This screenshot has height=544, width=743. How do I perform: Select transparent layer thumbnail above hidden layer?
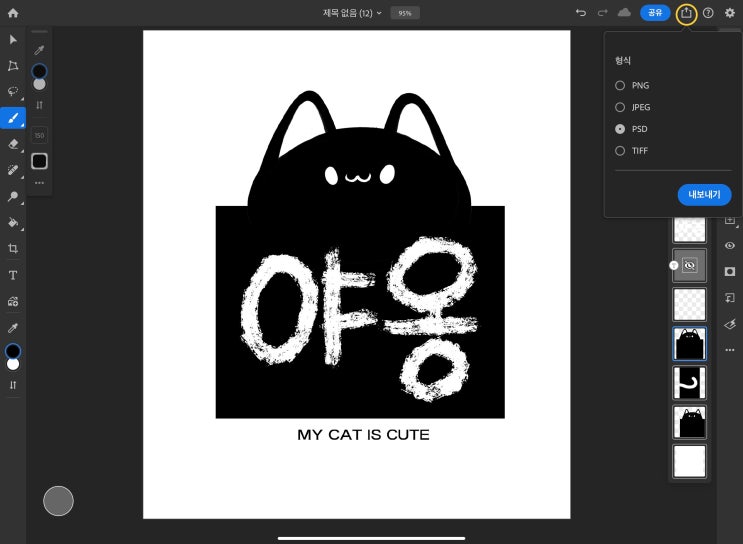689,230
